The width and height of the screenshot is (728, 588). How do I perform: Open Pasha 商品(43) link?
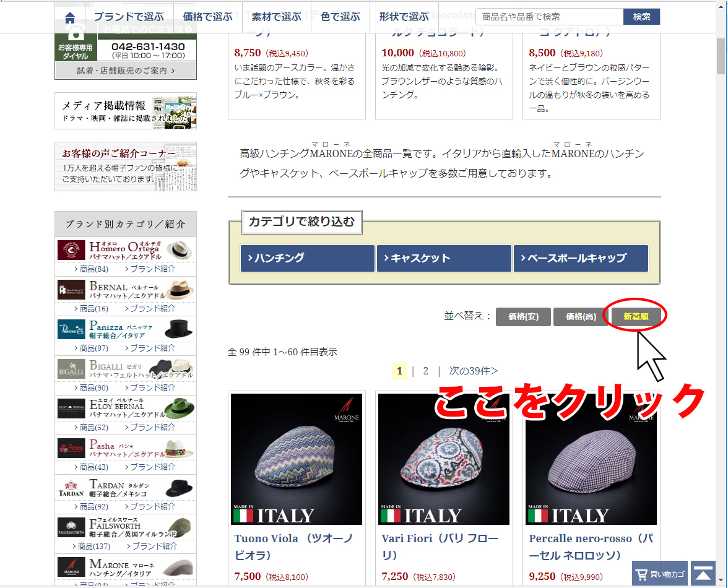(91, 467)
